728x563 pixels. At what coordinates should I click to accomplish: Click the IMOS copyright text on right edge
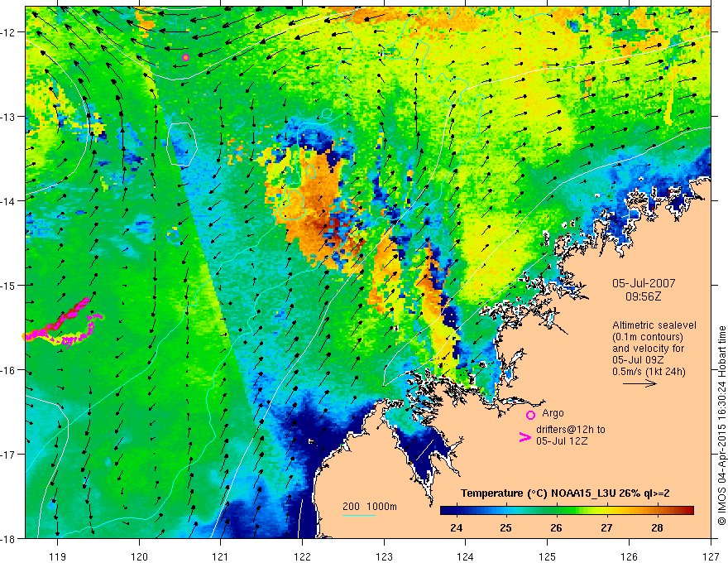point(721,426)
